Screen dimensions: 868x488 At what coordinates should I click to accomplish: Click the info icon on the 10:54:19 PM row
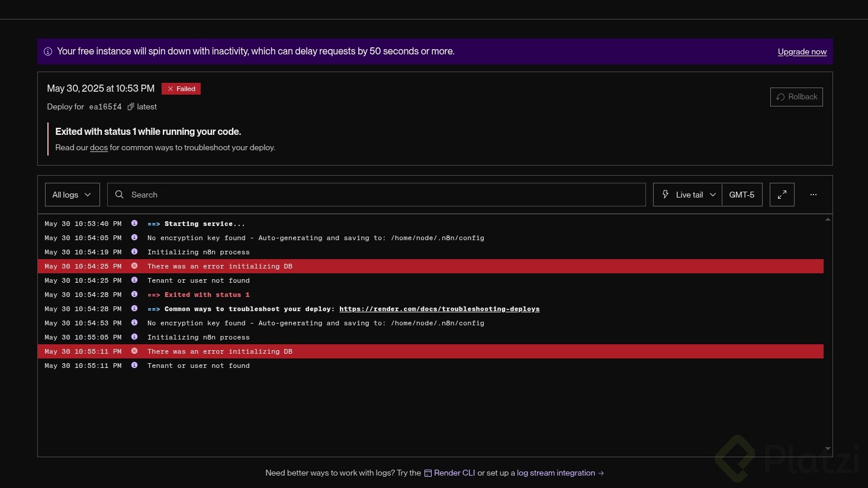(134, 252)
